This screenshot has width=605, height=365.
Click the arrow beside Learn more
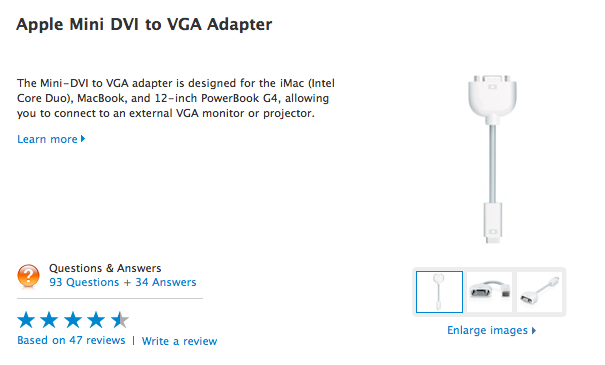83,139
